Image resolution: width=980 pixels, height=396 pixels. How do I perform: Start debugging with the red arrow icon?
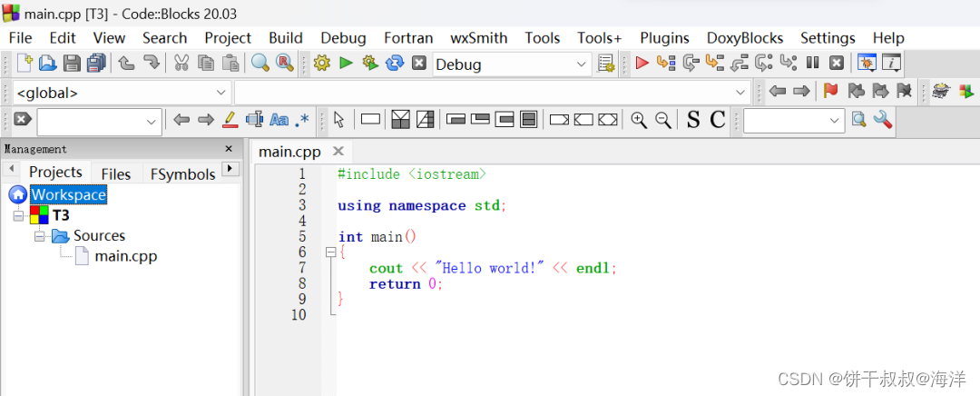point(642,63)
